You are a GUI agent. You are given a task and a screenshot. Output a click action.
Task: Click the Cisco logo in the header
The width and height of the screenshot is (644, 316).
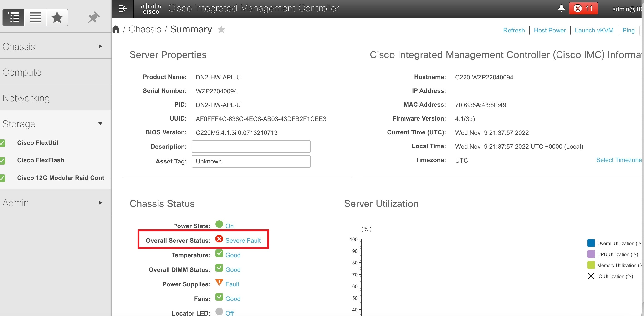pyautogui.click(x=151, y=8)
